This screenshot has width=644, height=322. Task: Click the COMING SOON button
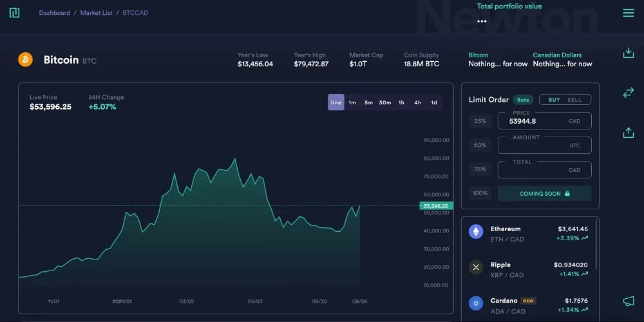(x=545, y=193)
